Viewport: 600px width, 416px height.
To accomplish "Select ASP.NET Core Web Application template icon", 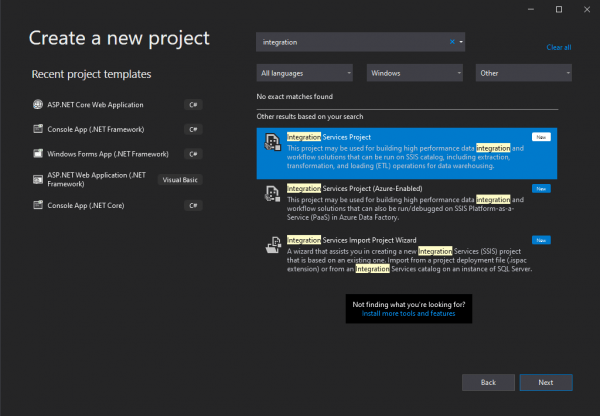I will (38, 105).
